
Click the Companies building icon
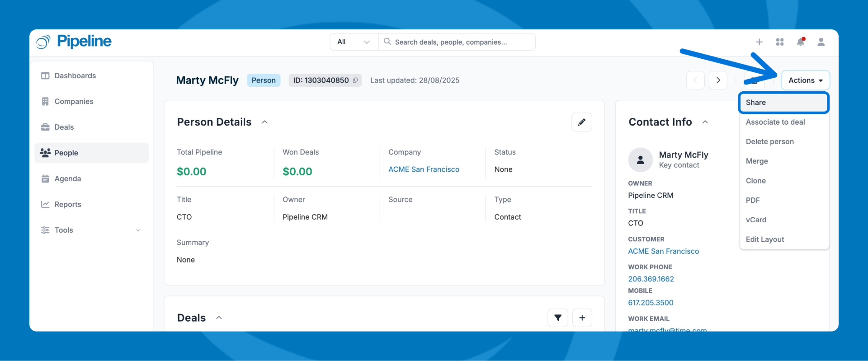(x=45, y=101)
